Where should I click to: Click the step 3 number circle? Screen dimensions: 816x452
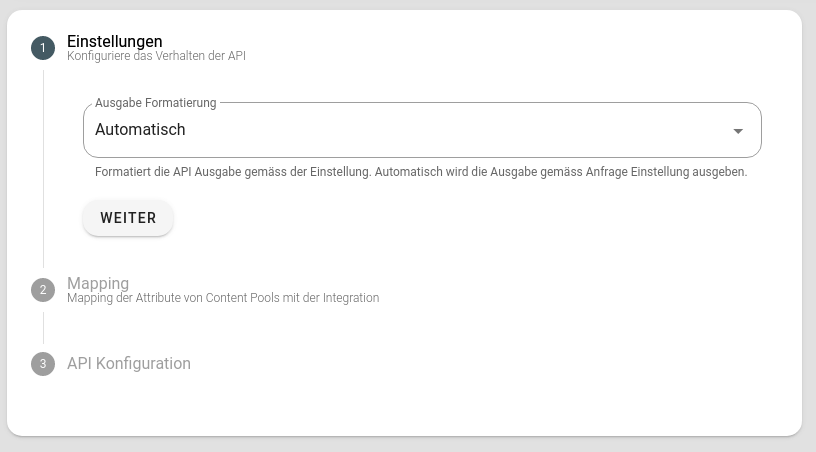pyautogui.click(x=43, y=364)
